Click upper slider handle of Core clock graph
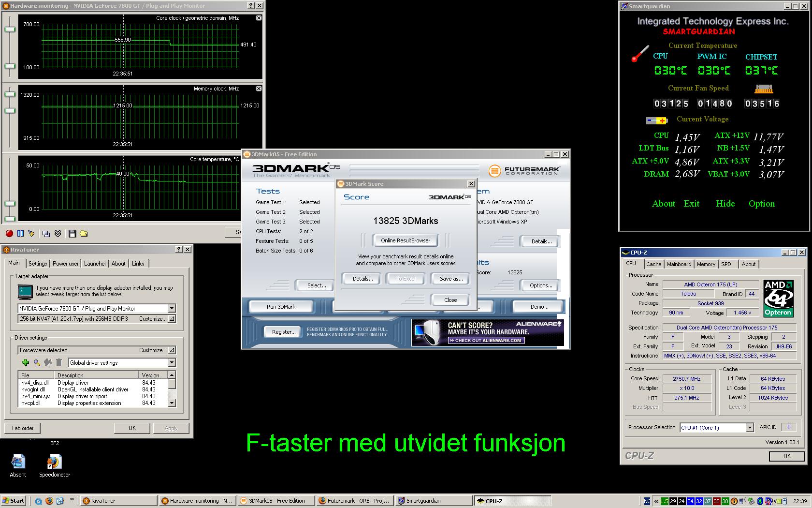Image resolution: width=812 pixels, height=508 pixels. pos(10,30)
